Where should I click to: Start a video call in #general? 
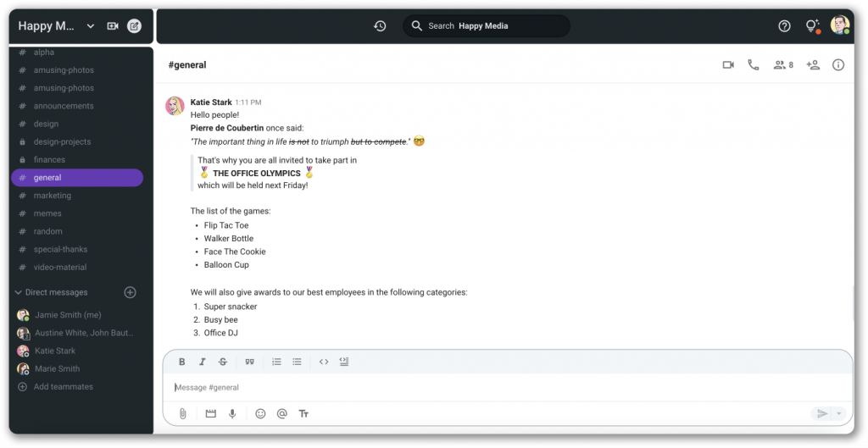728,65
